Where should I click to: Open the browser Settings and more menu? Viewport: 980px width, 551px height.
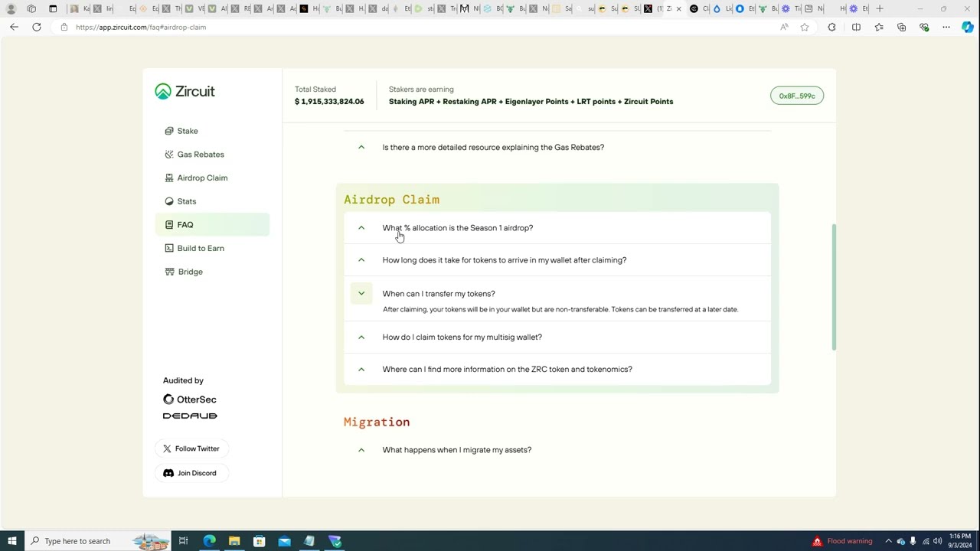point(946,27)
